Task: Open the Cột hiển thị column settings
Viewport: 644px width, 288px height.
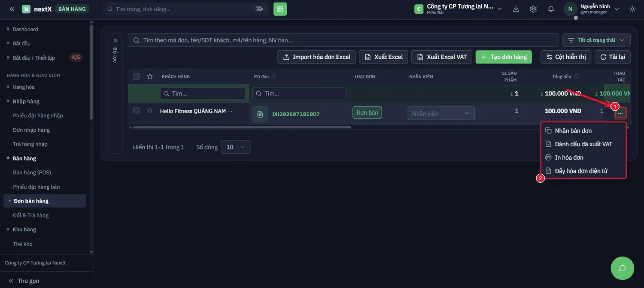Action: tap(566, 57)
